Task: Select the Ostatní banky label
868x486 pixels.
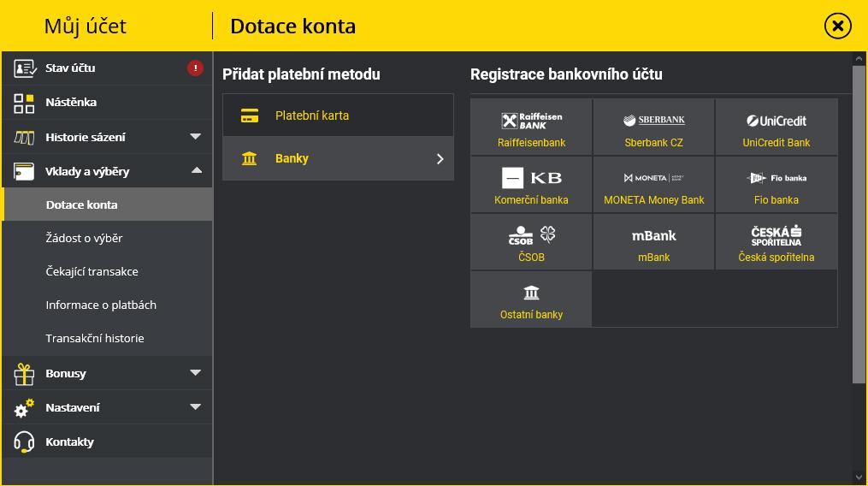Action: (531, 315)
